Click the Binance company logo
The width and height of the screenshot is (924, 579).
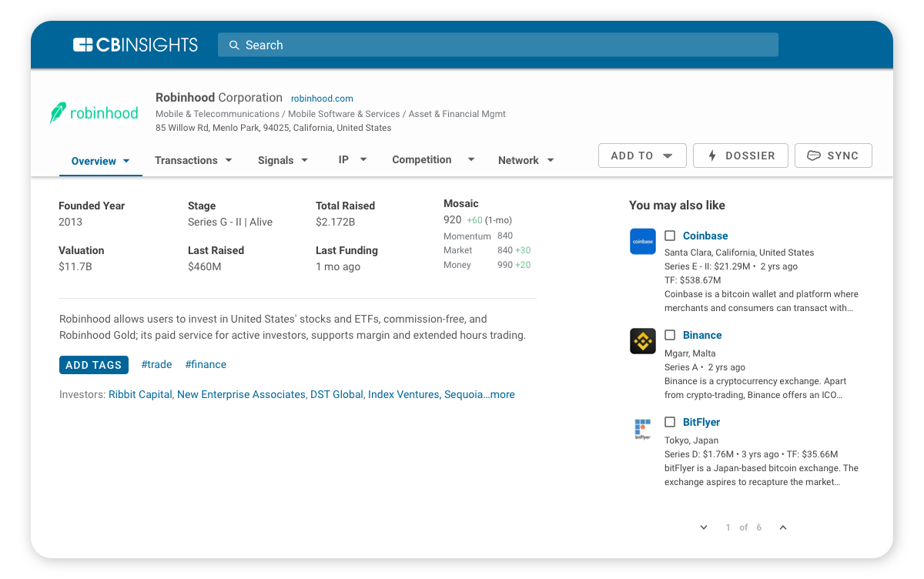pos(643,340)
